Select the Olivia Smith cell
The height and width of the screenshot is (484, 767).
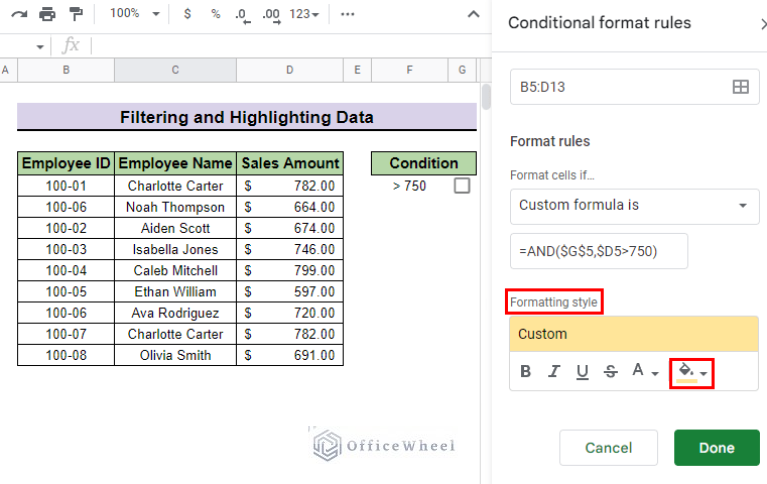tap(175, 355)
